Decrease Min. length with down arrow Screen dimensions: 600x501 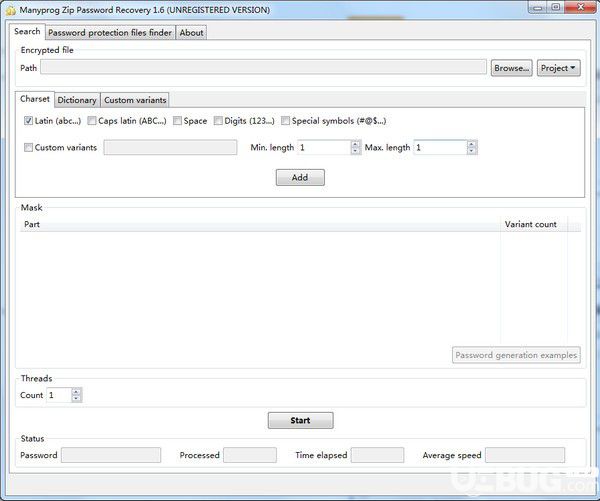(x=355, y=151)
